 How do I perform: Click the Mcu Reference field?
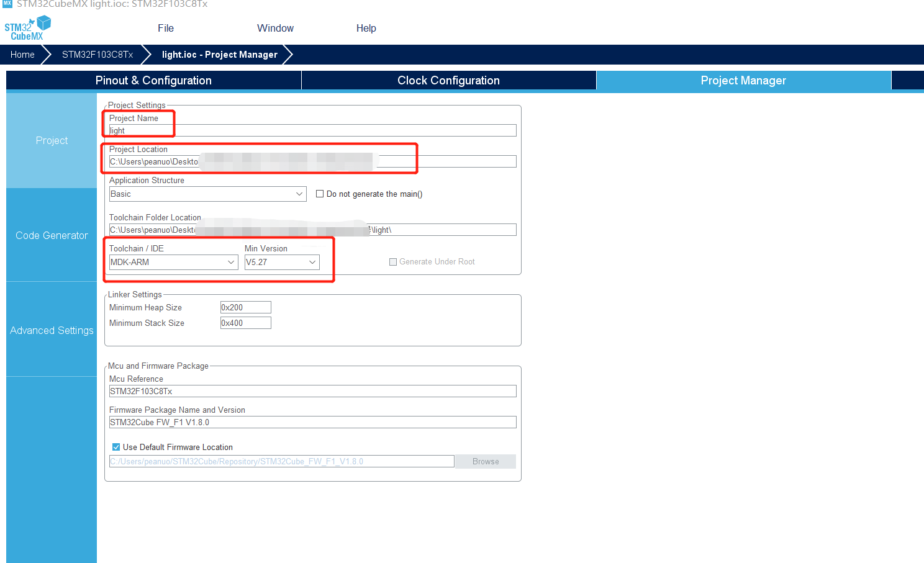[313, 391]
